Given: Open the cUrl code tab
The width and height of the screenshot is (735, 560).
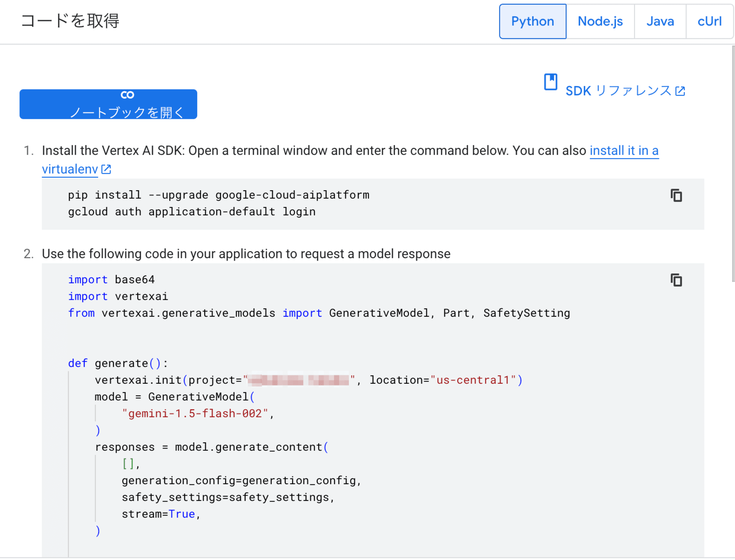Looking at the screenshot, I should (x=709, y=21).
